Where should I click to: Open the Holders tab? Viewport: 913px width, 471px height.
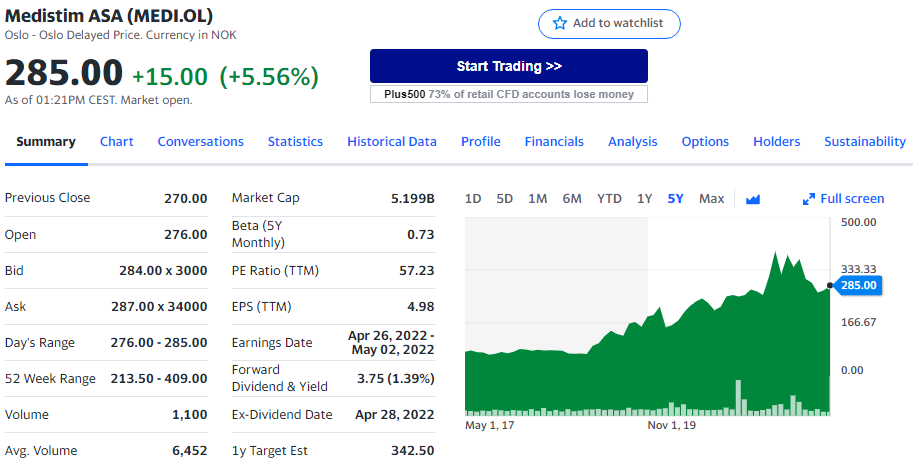[776, 141]
